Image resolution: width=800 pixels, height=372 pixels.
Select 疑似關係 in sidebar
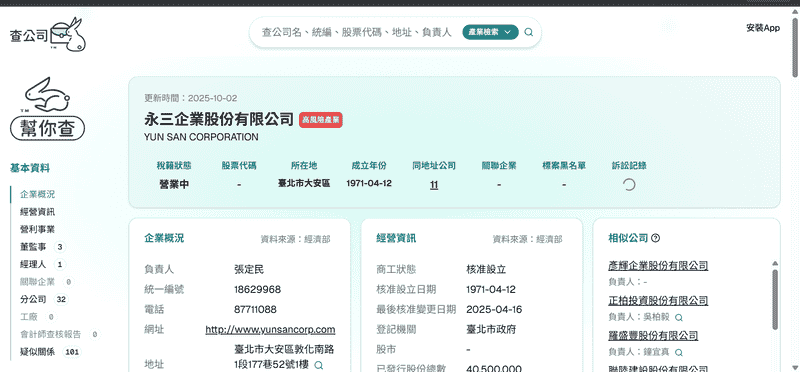[x=37, y=352]
